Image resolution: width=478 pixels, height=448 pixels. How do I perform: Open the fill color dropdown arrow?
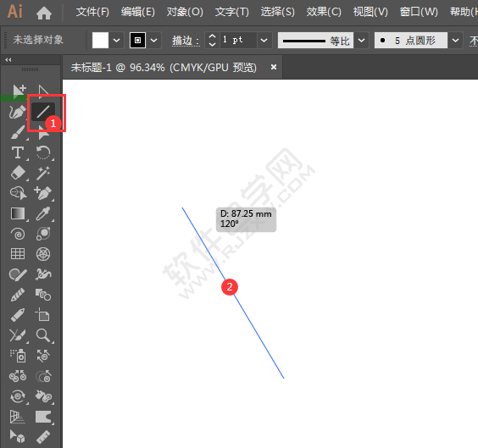(x=116, y=40)
